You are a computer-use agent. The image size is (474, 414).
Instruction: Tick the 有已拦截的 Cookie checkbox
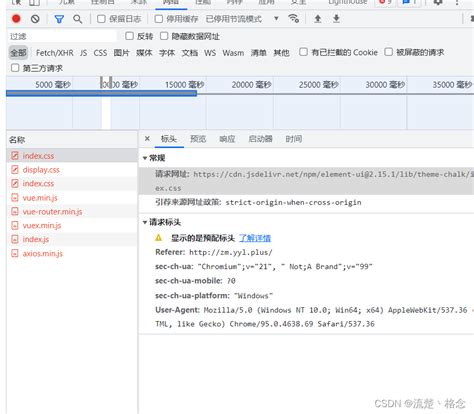(303, 52)
